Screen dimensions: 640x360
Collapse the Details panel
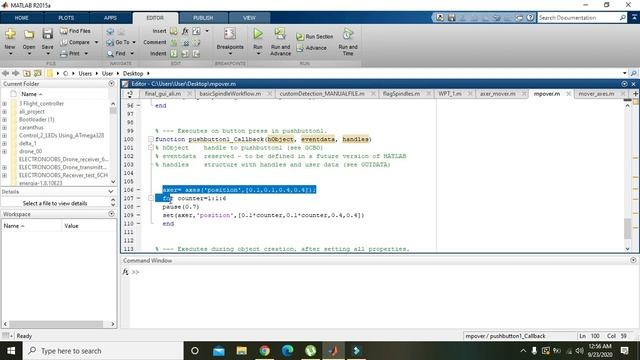(111, 191)
